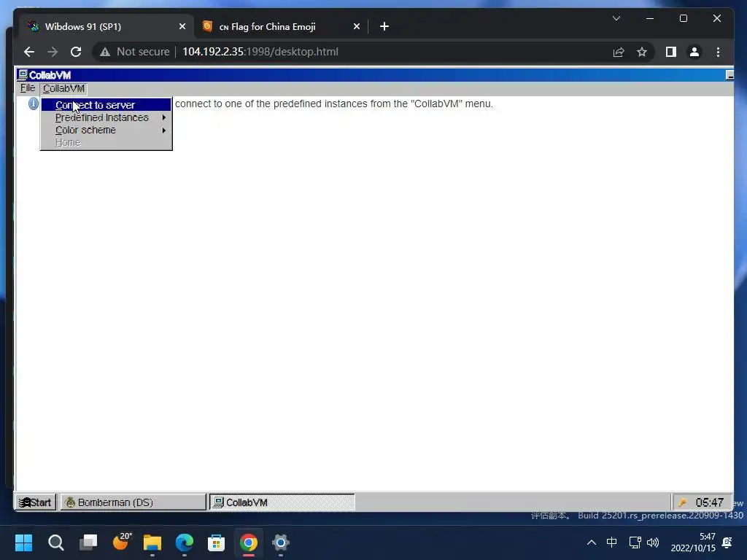Open File Explorer from taskbar
The height and width of the screenshot is (560, 747).
152,542
